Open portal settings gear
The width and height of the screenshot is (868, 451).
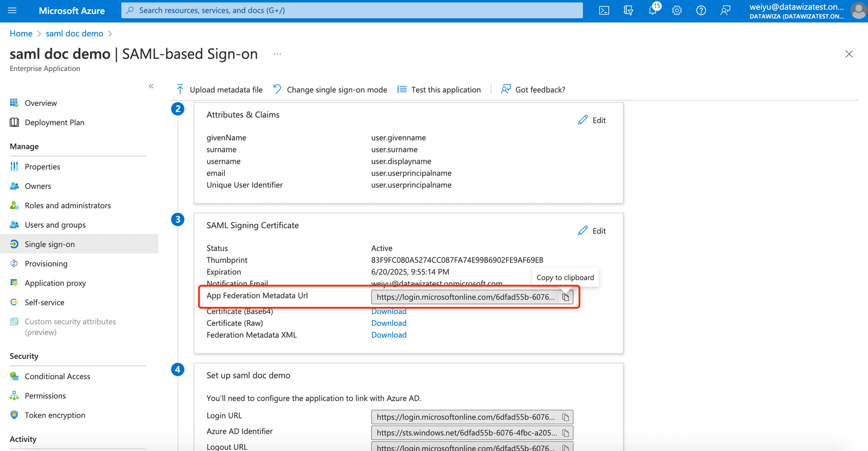pyautogui.click(x=676, y=10)
